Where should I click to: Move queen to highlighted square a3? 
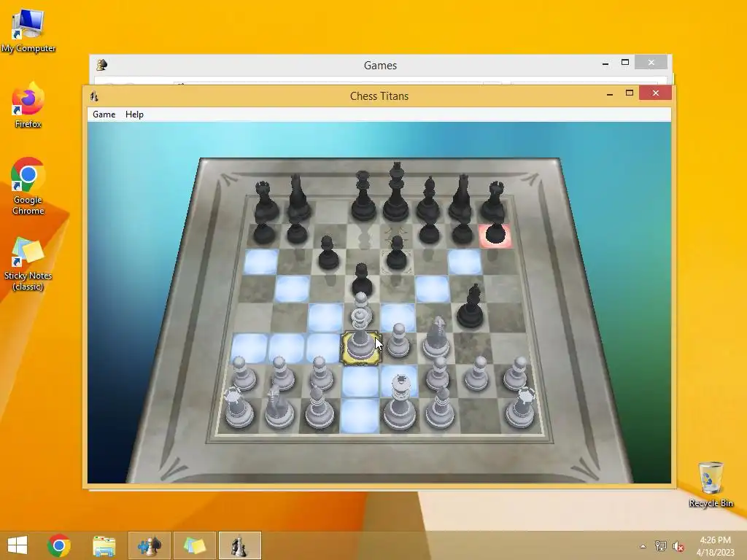249,348
